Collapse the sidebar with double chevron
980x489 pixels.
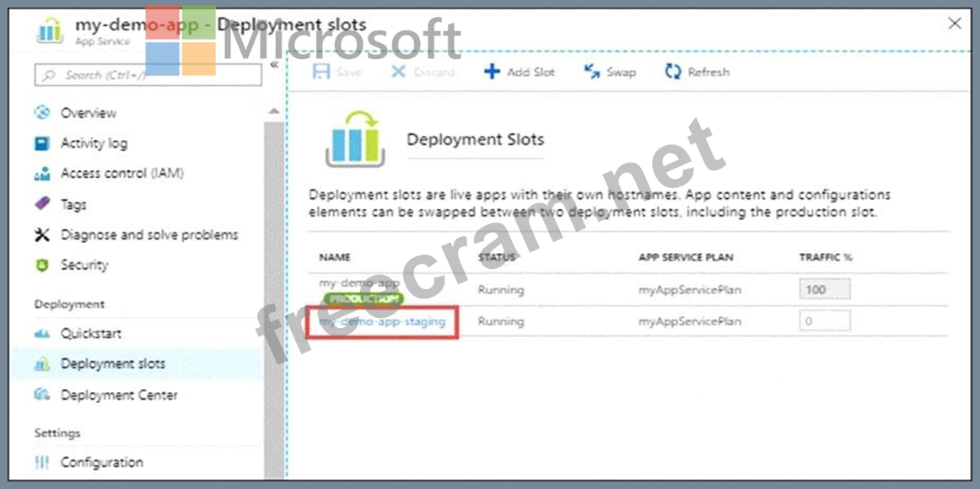[274, 65]
